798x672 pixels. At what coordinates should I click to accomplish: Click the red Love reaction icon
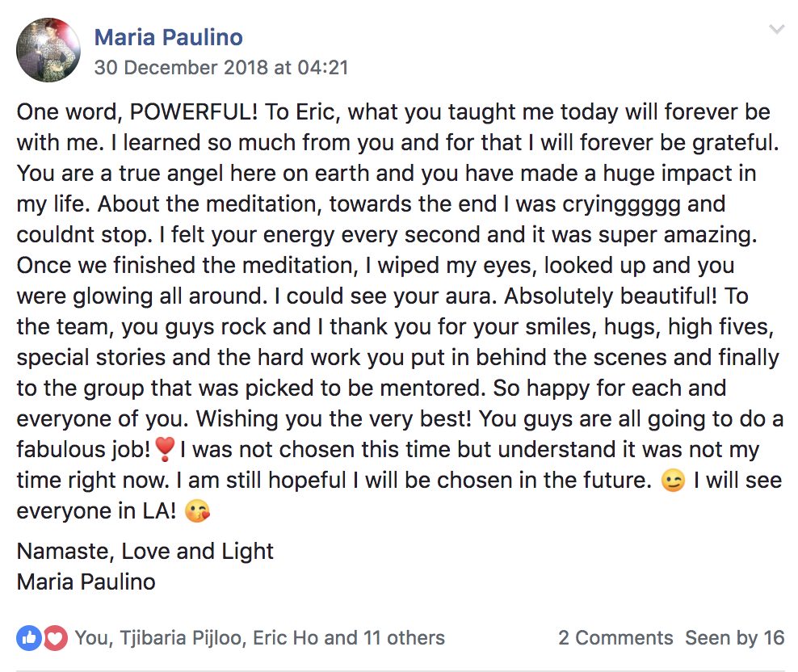point(55,637)
